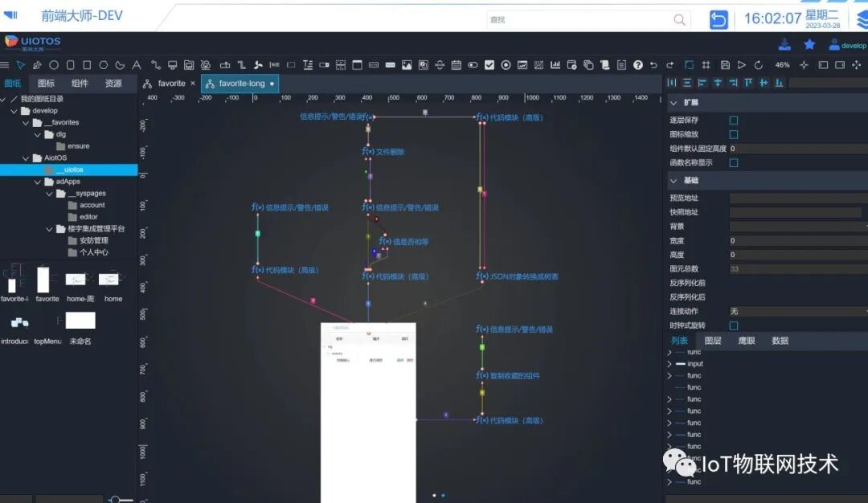The height and width of the screenshot is (503, 868).
Task: Open the hamburger menu in toolbar
Action: pyautogui.click(x=5, y=65)
